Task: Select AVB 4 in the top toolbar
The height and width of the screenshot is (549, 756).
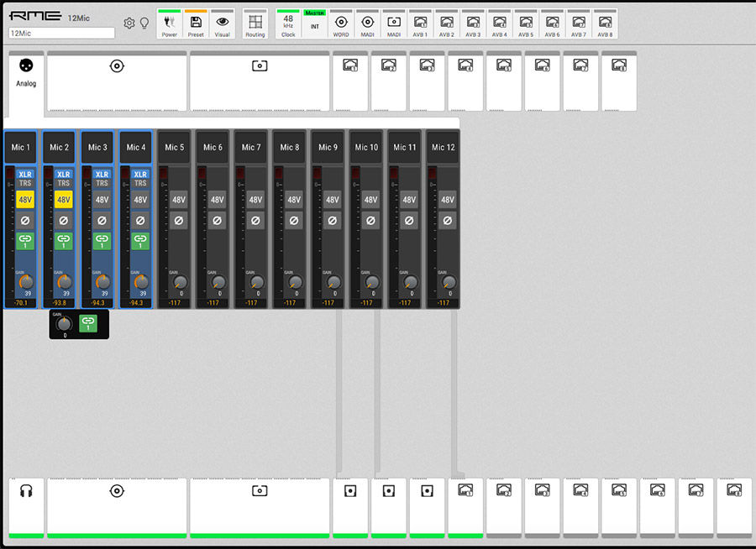Action: pos(500,24)
